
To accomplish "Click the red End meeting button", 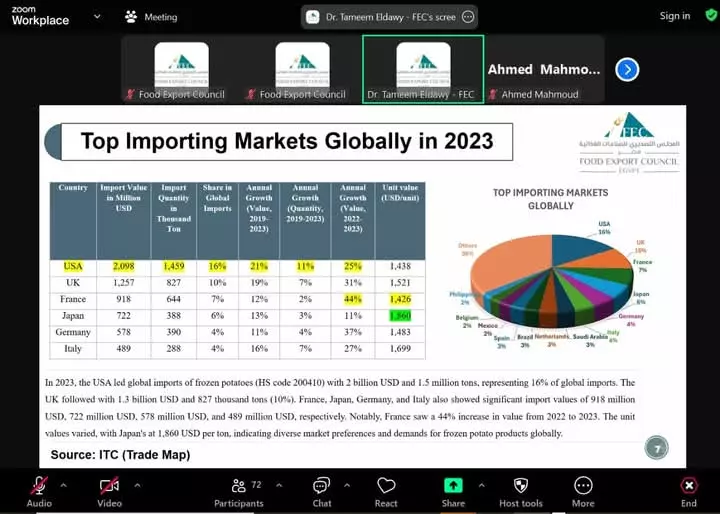I will [x=688, y=487].
